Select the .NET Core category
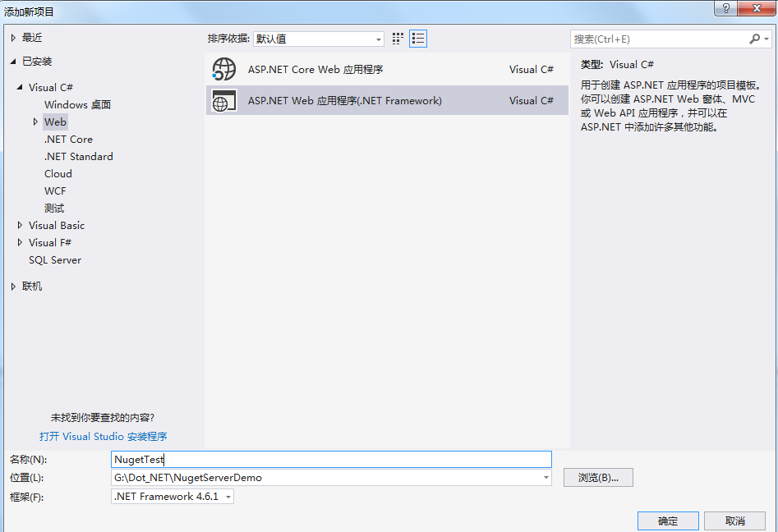 tap(68, 140)
